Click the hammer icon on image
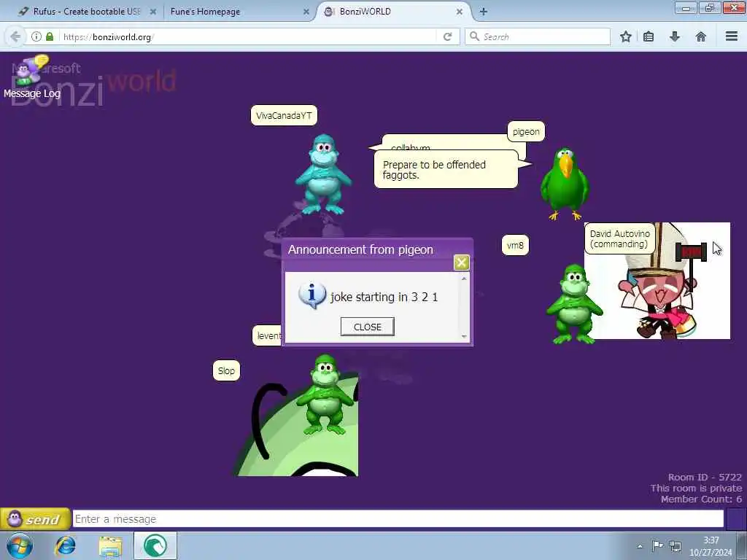Image resolution: width=747 pixels, height=560 pixels. tap(691, 253)
